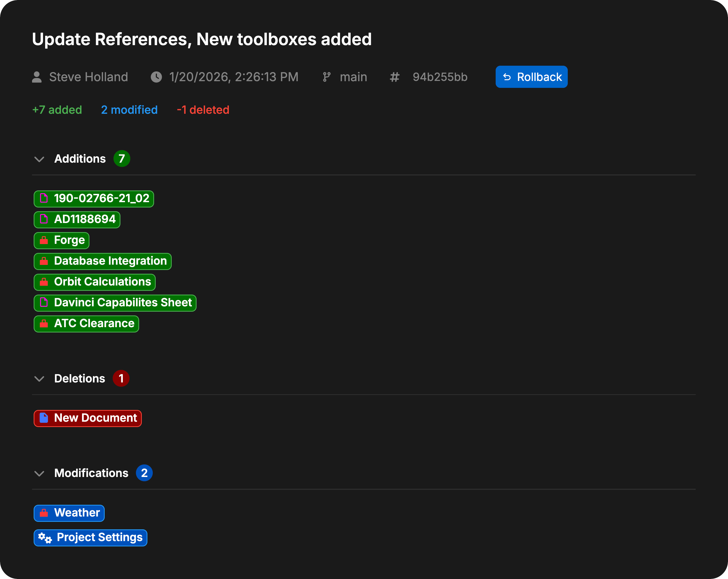Click document icon on 190-02766-21_02 chip
The height and width of the screenshot is (579, 728).
(44, 198)
